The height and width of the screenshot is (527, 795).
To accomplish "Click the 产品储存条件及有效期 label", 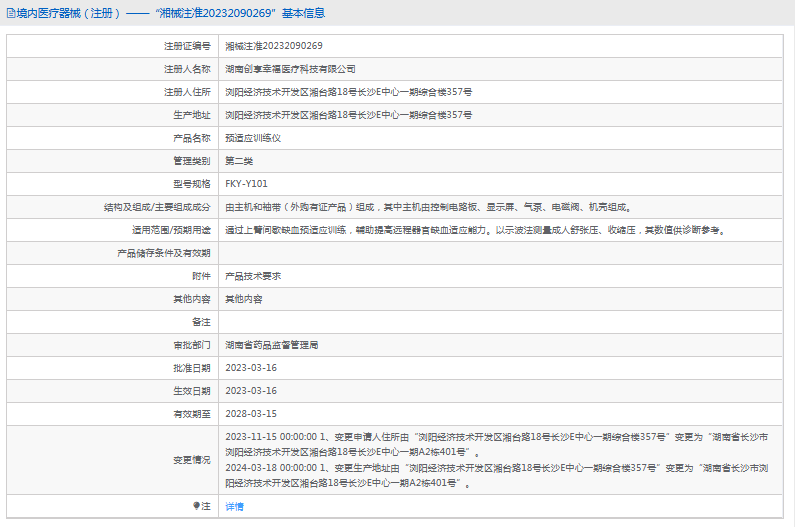I will pos(164,253).
